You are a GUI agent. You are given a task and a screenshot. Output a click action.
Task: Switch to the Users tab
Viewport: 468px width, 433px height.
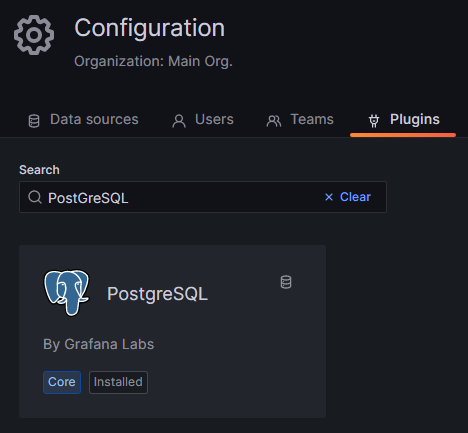pos(203,120)
